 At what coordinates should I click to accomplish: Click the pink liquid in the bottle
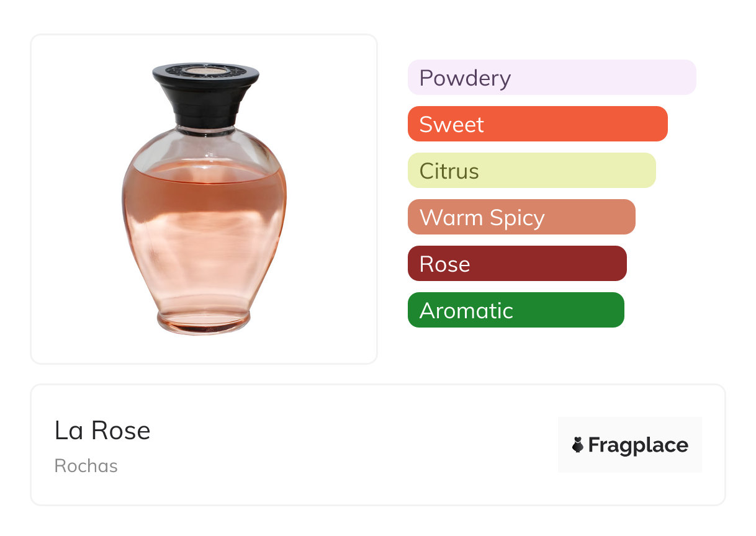pos(204,236)
